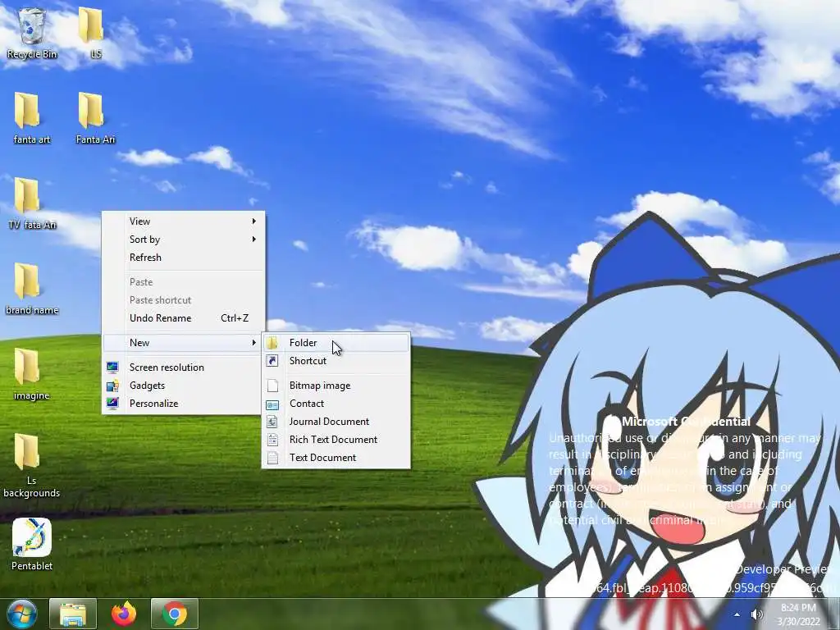This screenshot has width=840, height=630.
Task: Create a new Journal Document
Action: (x=336, y=422)
